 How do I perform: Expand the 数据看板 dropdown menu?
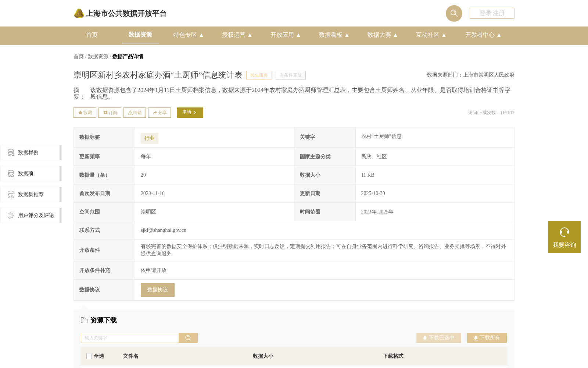[x=334, y=35]
